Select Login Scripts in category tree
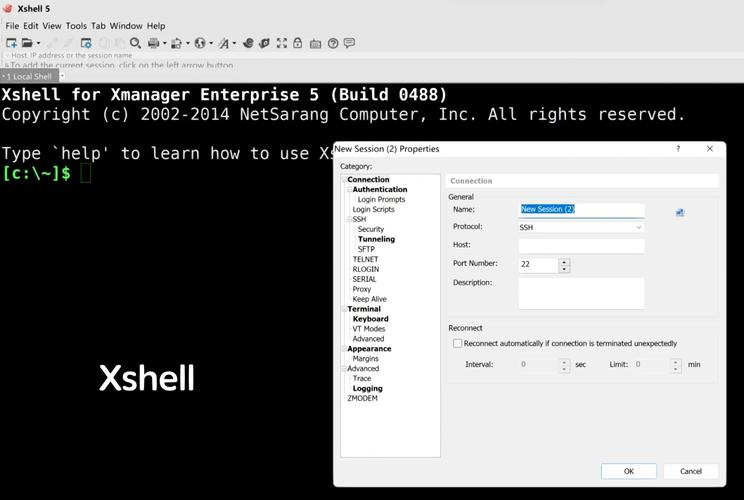Image resolution: width=744 pixels, height=500 pixels. tap(373, 209)
